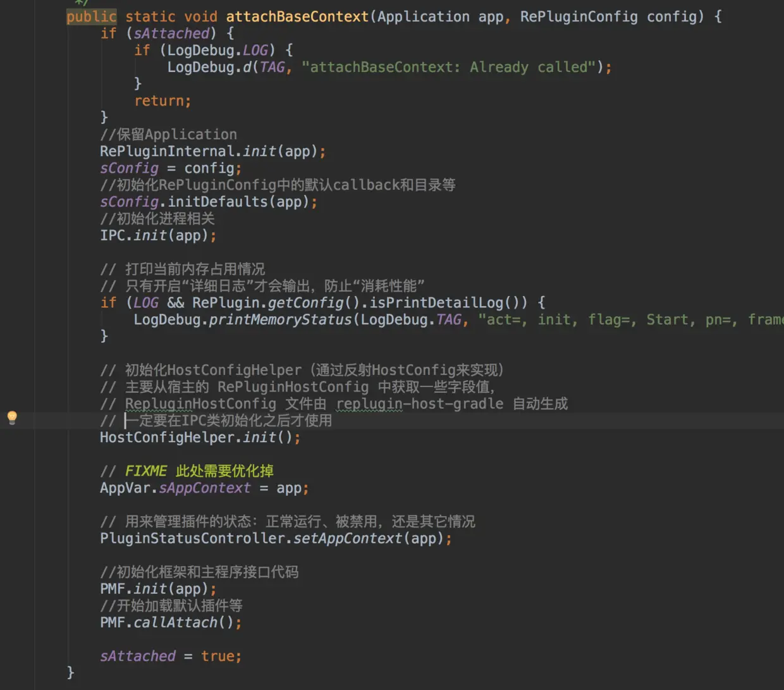The image size is (784, 690).
Task: Click the 'IPC.init(app);' line
Action: 158,235
